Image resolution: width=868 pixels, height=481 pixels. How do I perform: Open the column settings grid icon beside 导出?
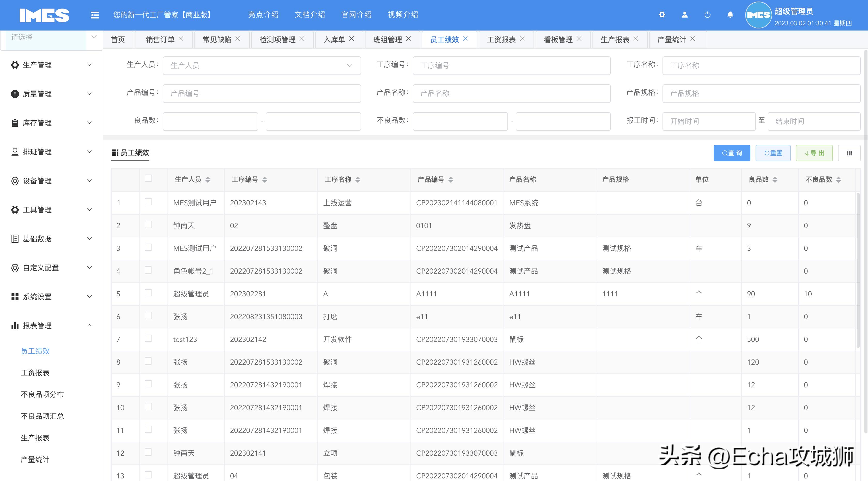coord(849,153)
